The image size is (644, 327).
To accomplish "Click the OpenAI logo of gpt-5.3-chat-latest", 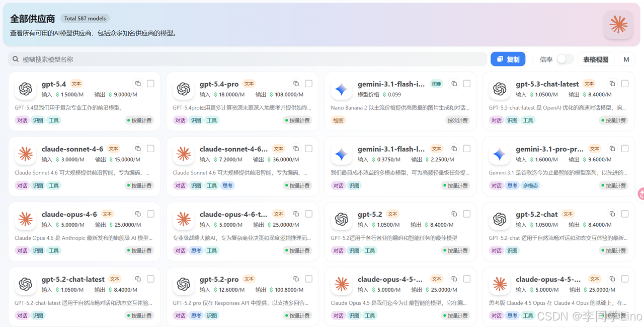I will [499, 89].
